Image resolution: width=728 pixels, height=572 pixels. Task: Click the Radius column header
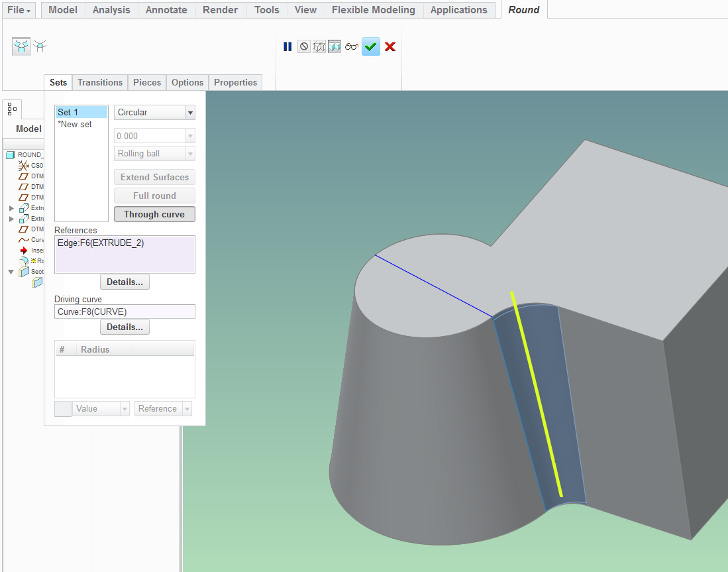point(104,349)
